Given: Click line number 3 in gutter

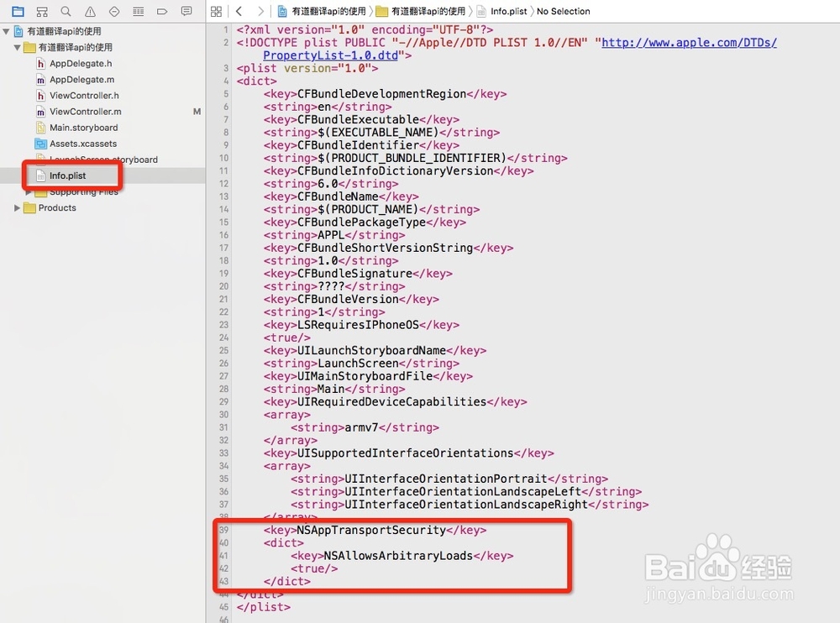Looking at the screenshot, I should click(x=226, y=68).
